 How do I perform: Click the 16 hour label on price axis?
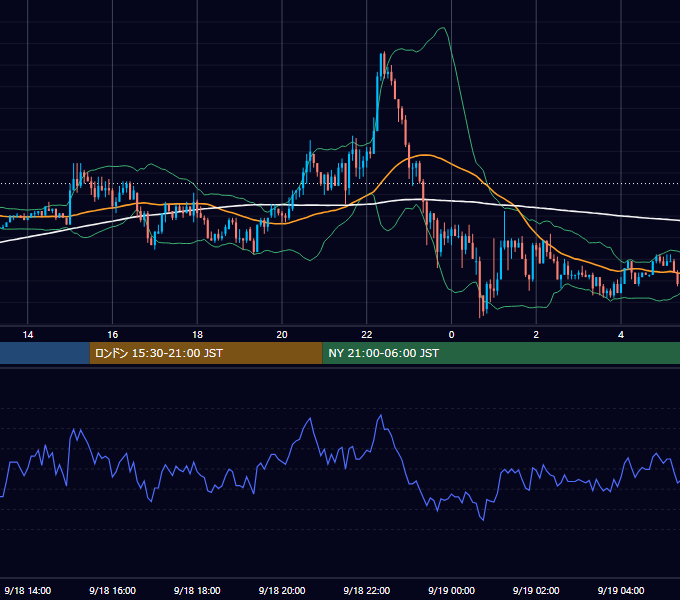(x=112, y=335)
